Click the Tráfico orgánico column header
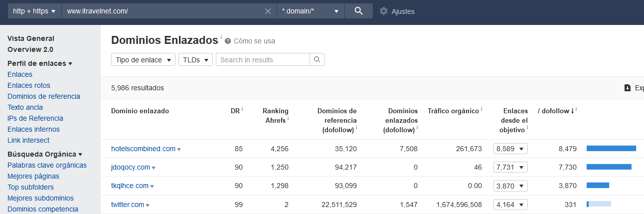The image size is (644, 214). (453, 111)
